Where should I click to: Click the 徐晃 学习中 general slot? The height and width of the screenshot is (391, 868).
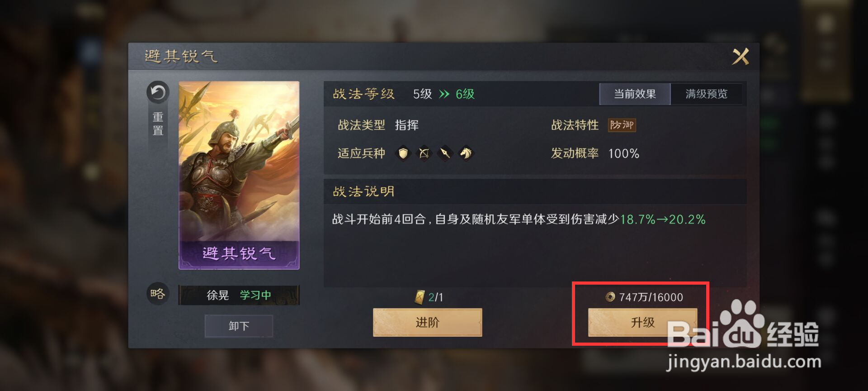239,295
